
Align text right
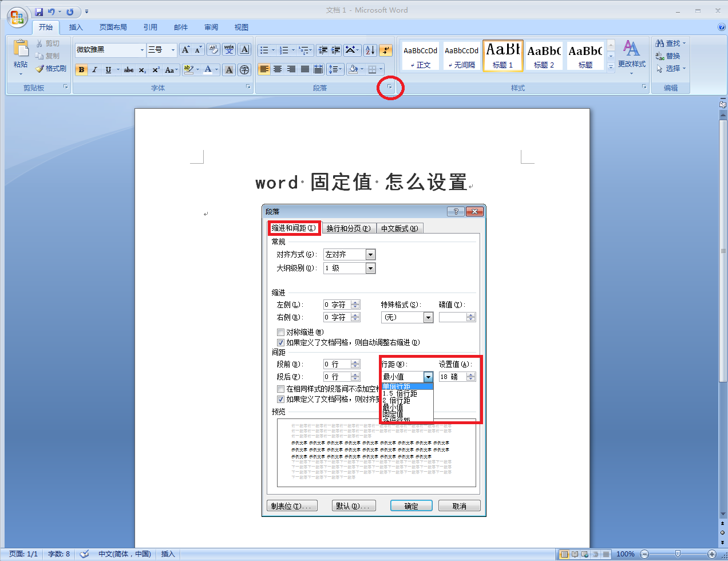[291, 69]
